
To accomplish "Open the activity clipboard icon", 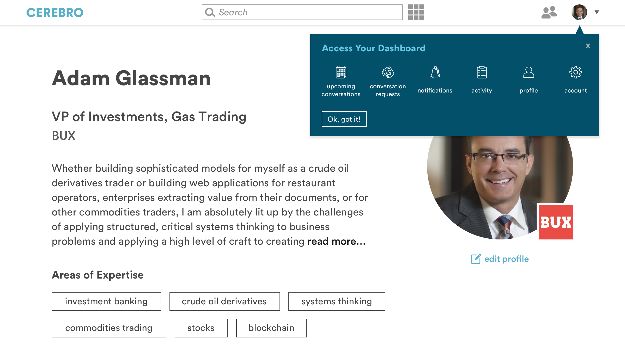I will click(482, 72).
